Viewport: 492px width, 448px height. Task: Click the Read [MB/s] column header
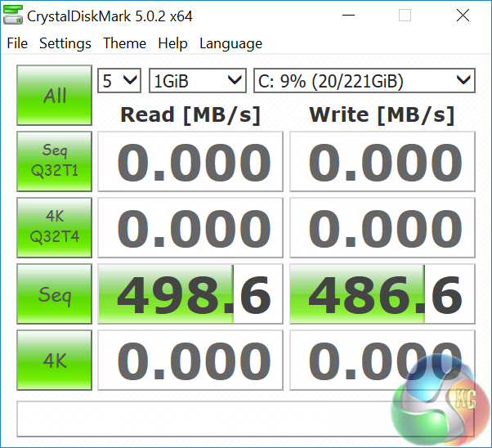(190, 115)
